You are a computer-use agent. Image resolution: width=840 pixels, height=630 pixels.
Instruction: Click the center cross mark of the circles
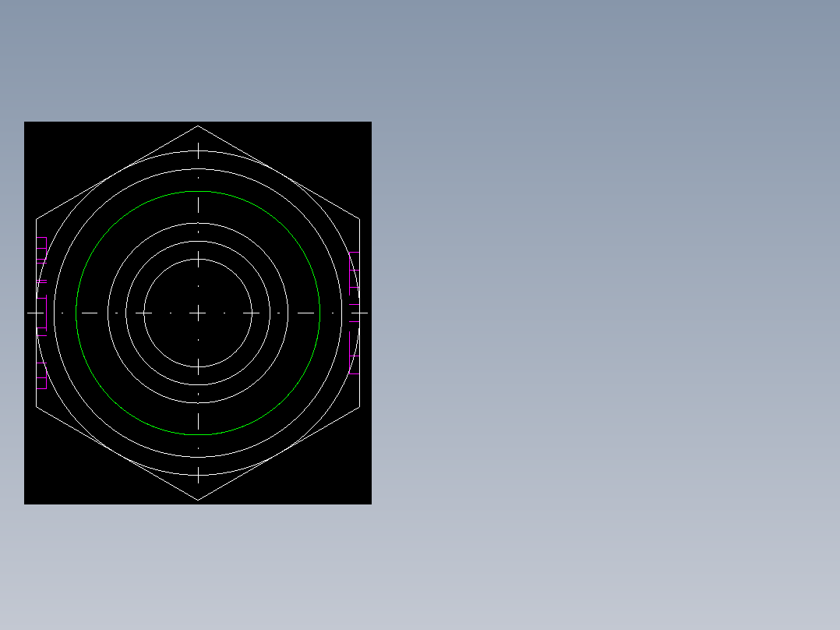point(198,313)
